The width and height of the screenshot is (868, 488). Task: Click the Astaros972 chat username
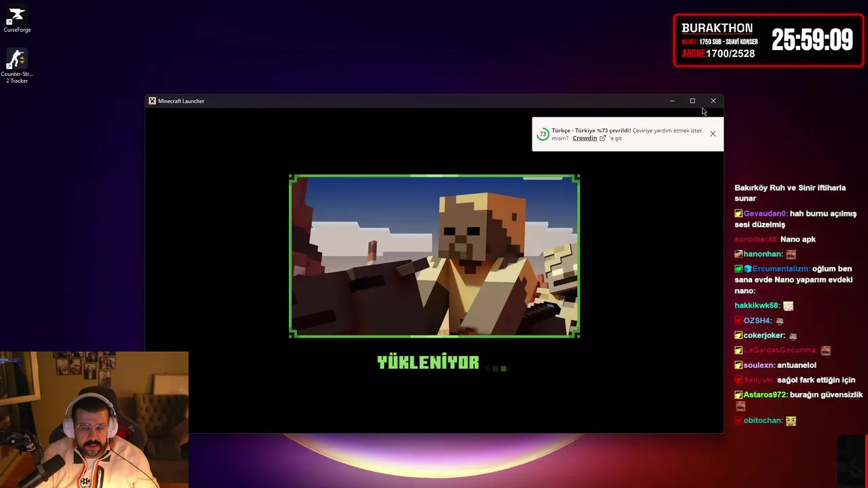click(x=765, y=395)
